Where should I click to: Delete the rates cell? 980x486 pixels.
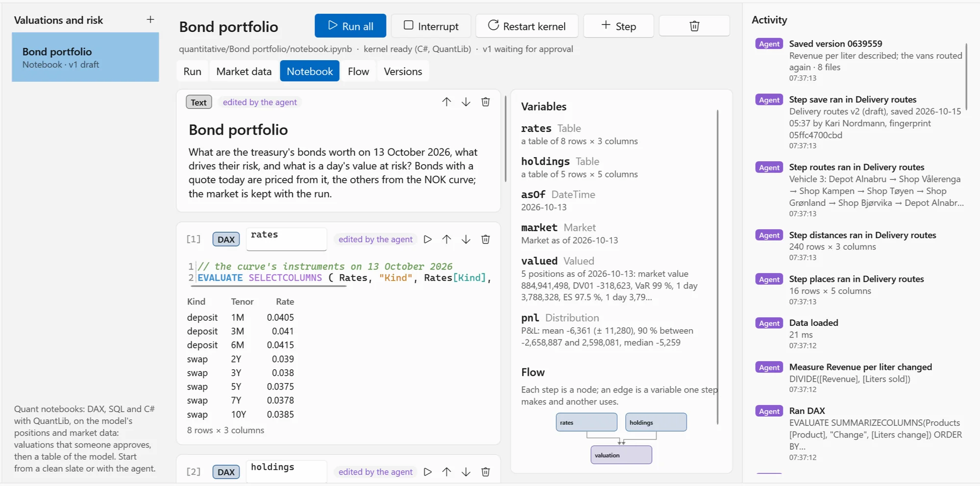point(486,239)
